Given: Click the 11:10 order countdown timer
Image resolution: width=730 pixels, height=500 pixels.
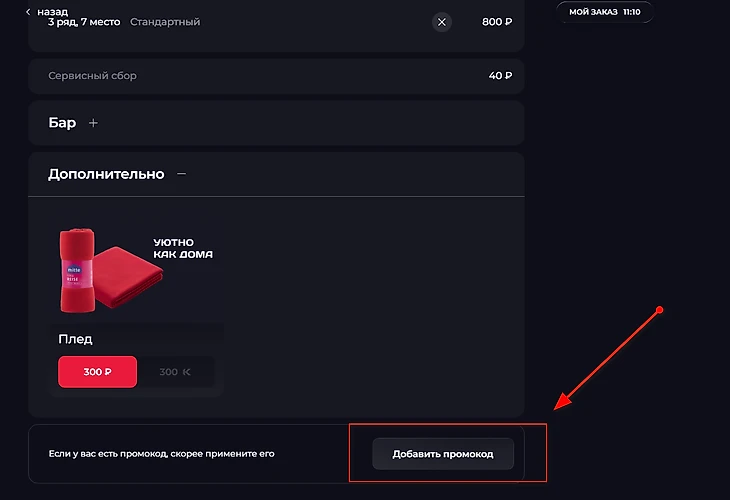Looking at the screenshot, I should (631, 12).
